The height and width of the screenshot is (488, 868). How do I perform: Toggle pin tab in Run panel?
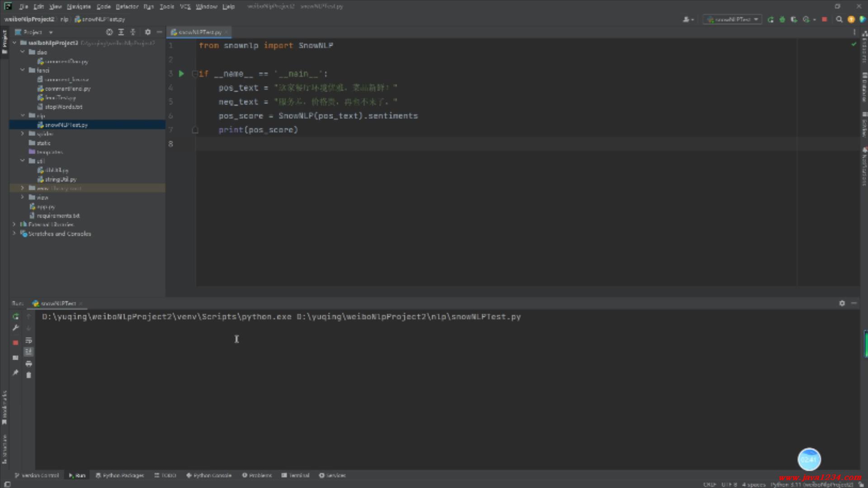[16, 373]
